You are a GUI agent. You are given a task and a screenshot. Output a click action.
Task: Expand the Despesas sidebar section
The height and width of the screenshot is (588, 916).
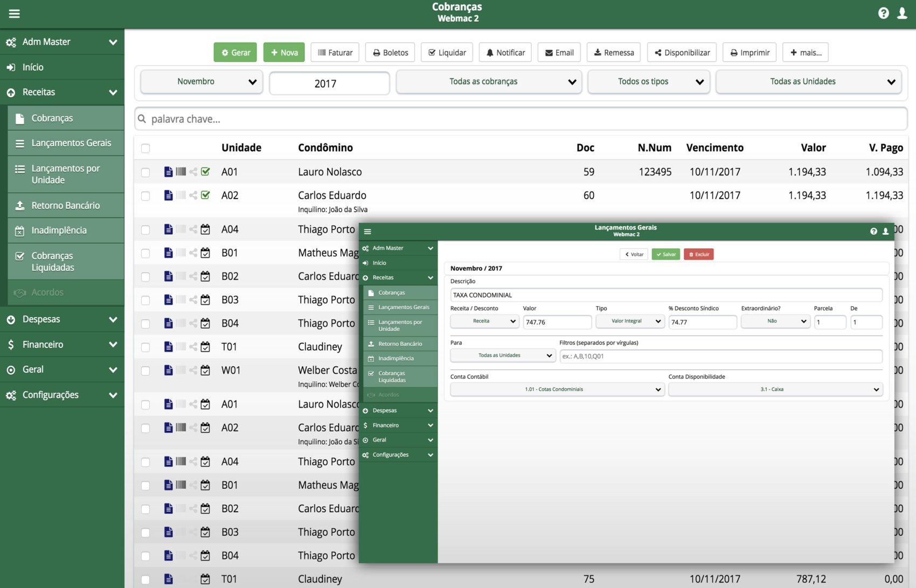62,319
